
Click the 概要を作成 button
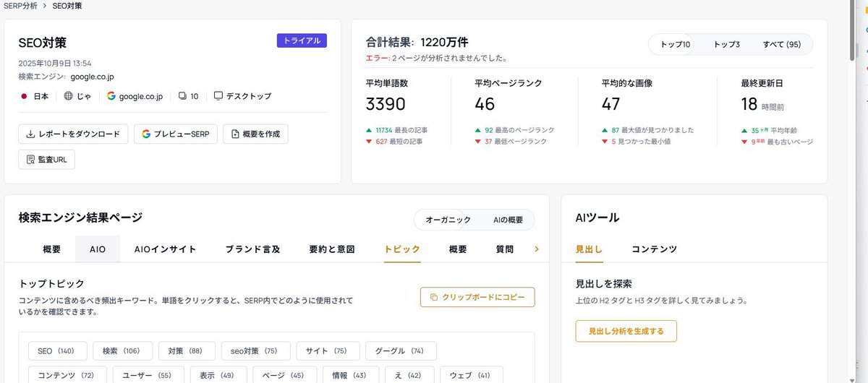click(255, 134)
